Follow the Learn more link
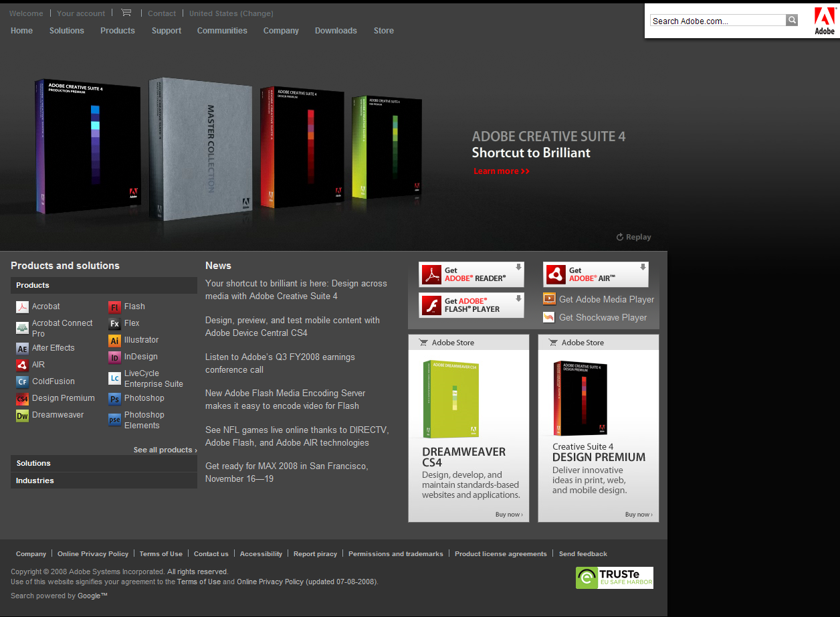 tap(501, 171)
